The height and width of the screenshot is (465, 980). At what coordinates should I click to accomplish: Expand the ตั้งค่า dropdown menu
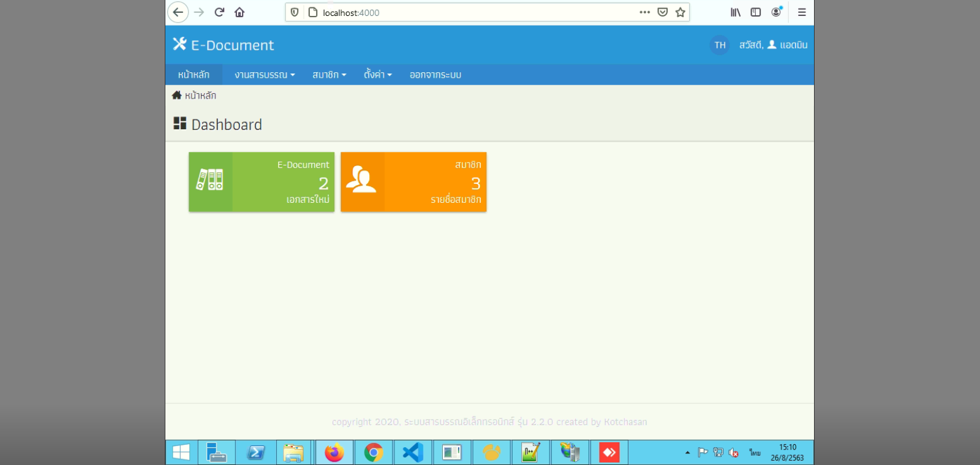click(378, 75)
